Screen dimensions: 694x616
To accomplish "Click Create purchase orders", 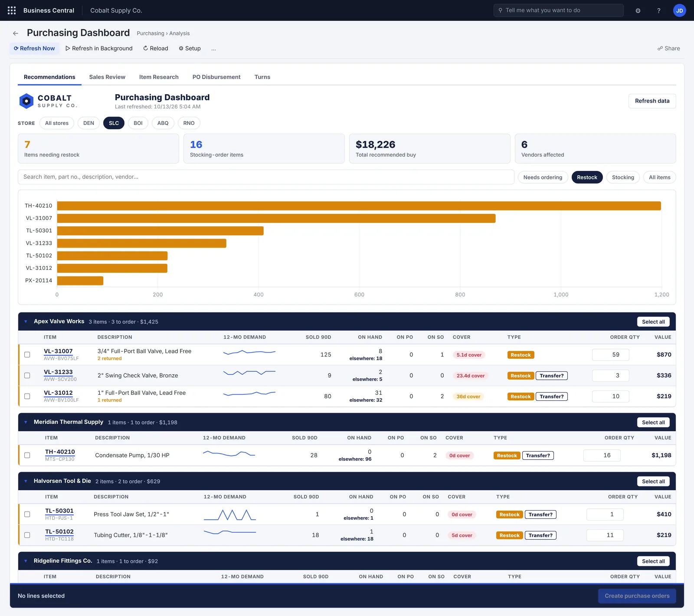I will click(637, 596).
